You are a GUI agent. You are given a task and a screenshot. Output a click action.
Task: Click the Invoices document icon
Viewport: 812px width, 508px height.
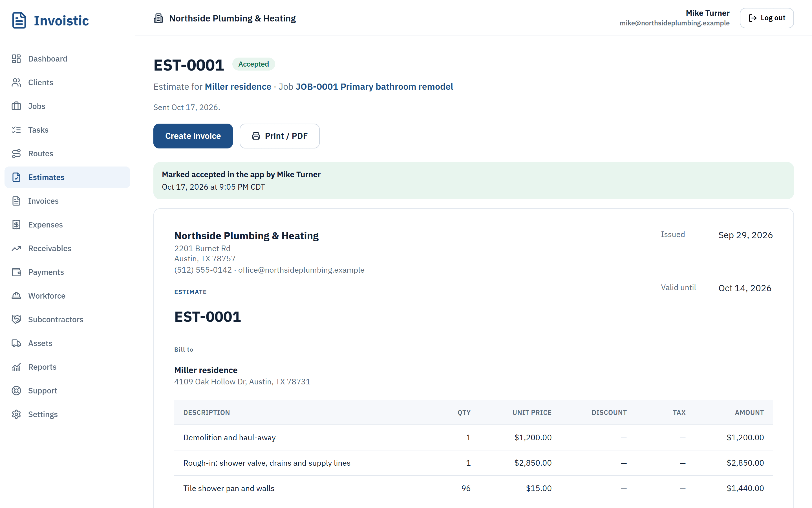pyautogui.click(x=16, y=201)
